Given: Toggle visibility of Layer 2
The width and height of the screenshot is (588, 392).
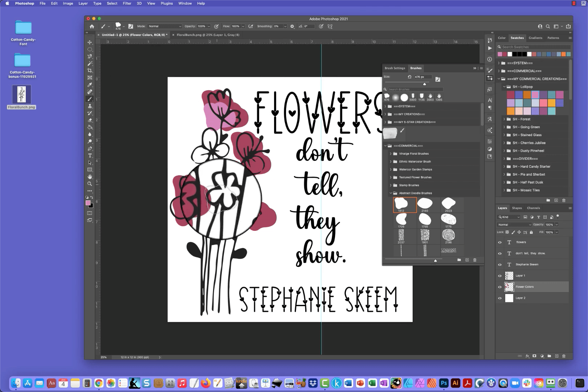Looking at the screenshot, I should (x=500, y=298).
